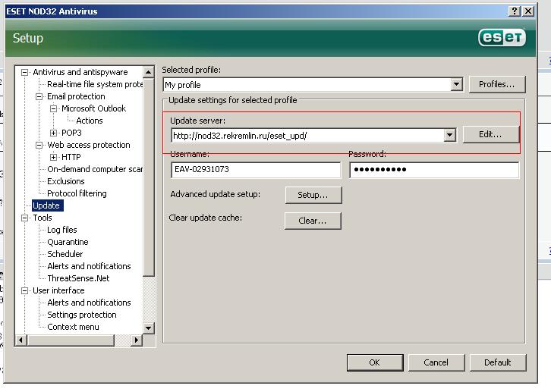This screenshot has width=551, height=392.
Task: Select Alerts and notifications under User interface
Action: pyautogui.click(x=89, y=303)
